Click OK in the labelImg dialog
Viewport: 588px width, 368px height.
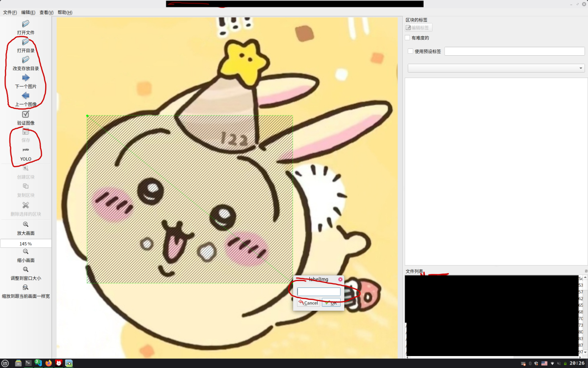pyautogui.click(x=331, y=302)
